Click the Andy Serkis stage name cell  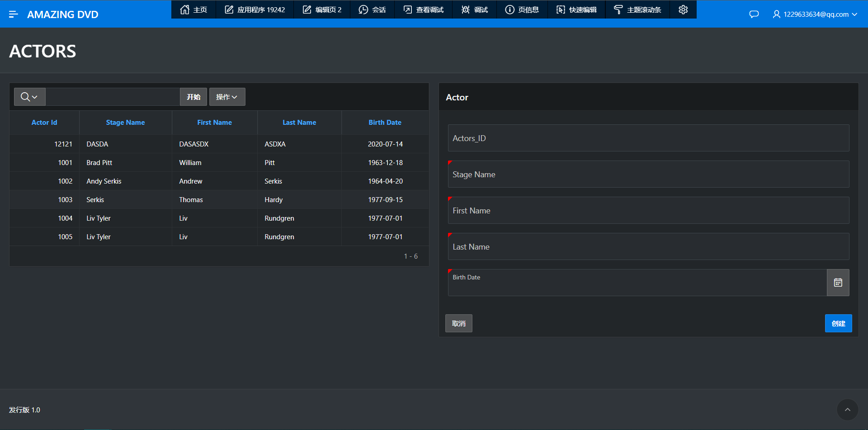125,181
